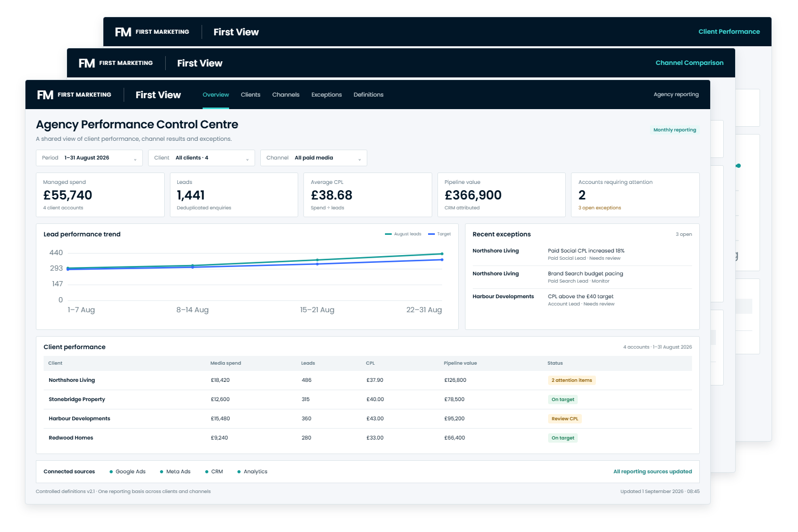
Task: Select the Redwood Homes row name
Action: click(71, 438)
